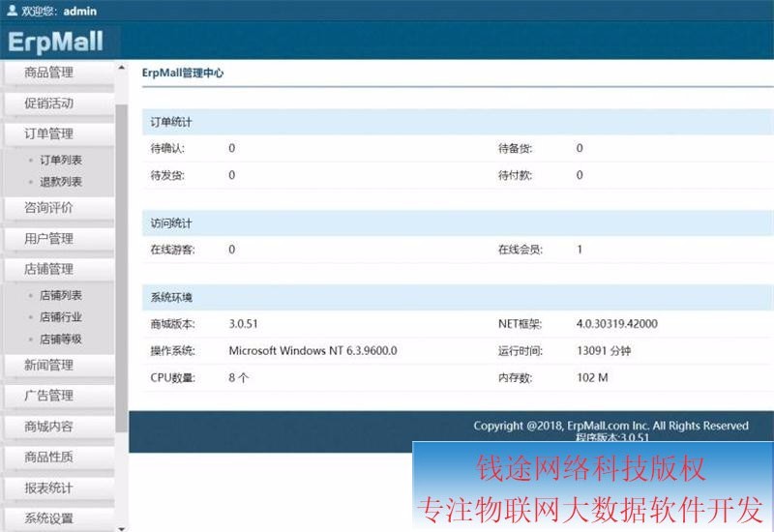Open the 系统设置 menu section
This screenshot has height=532, width=774.
[59, 518]
